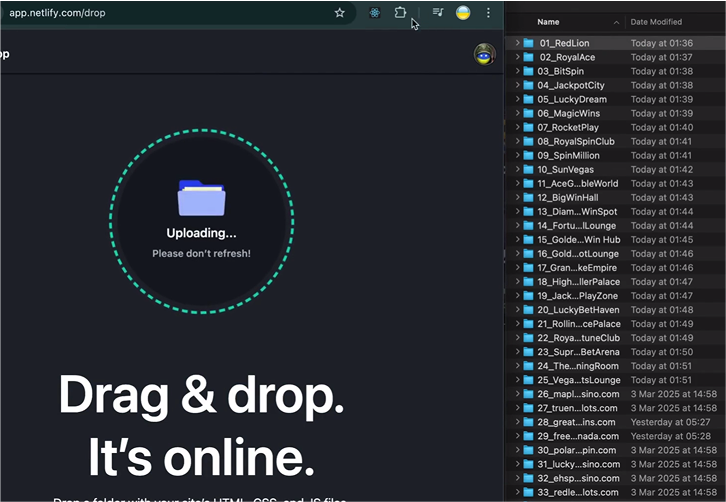Select the 26_mapl...sino.com row name
This screenshot has height=502, width=726.
pyautogui.click(x=578, y=394)
